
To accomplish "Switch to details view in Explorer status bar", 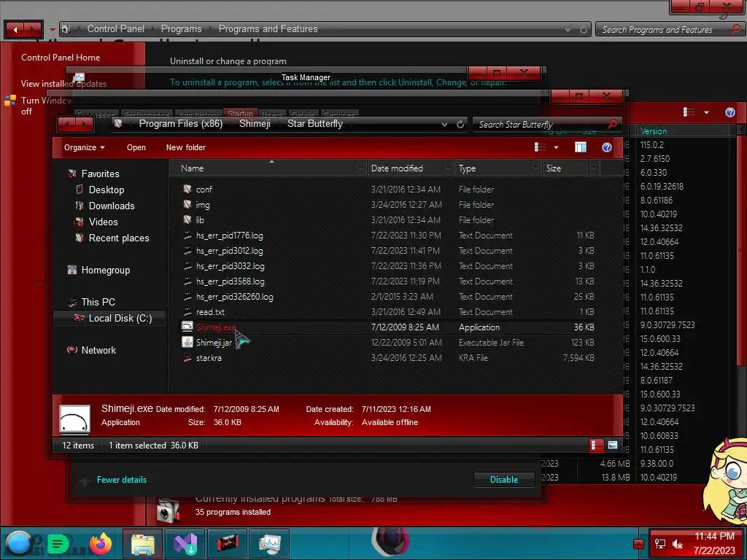I will point(597,446).
